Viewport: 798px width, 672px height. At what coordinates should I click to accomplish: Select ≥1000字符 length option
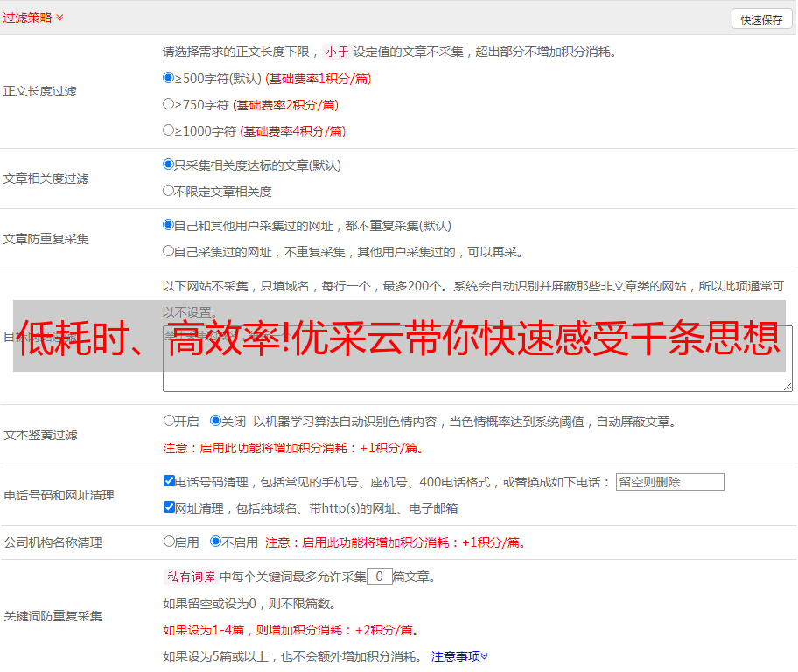click(169, 130)
